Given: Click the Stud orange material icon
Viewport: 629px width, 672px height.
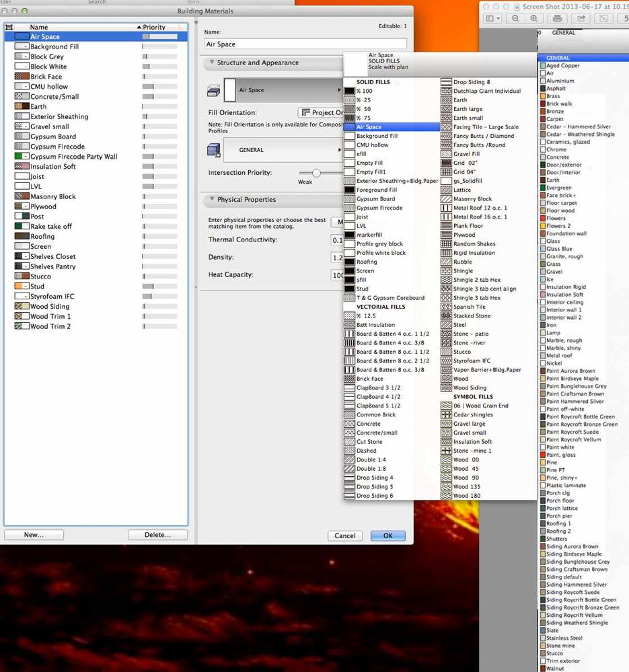Looking at the screenshot, I should [22, 287].
